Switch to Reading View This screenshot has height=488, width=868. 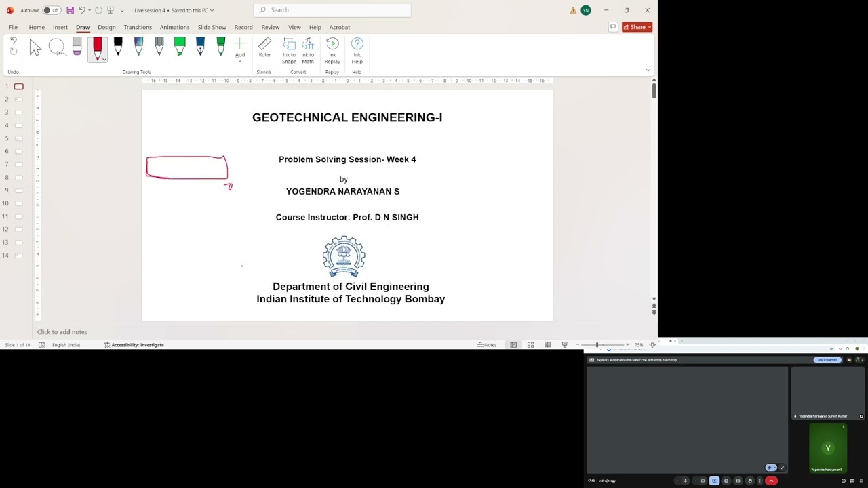[547, 345]
